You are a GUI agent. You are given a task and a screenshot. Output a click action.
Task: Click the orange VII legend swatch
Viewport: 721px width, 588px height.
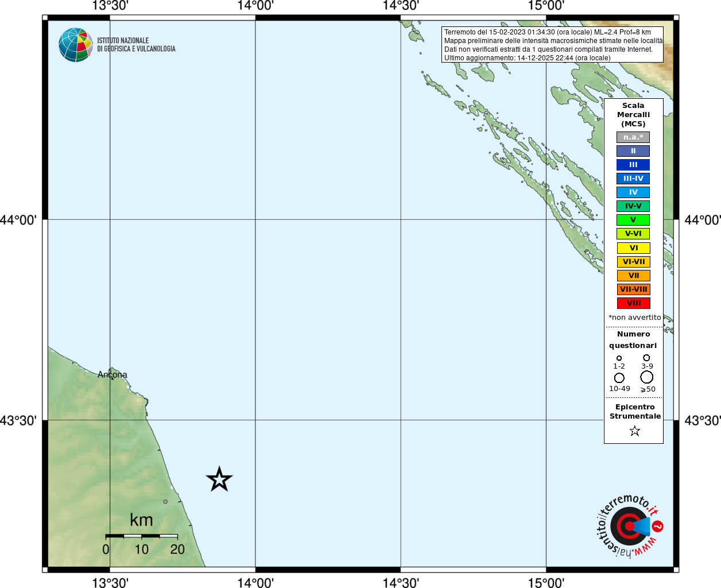pos(634,276)
